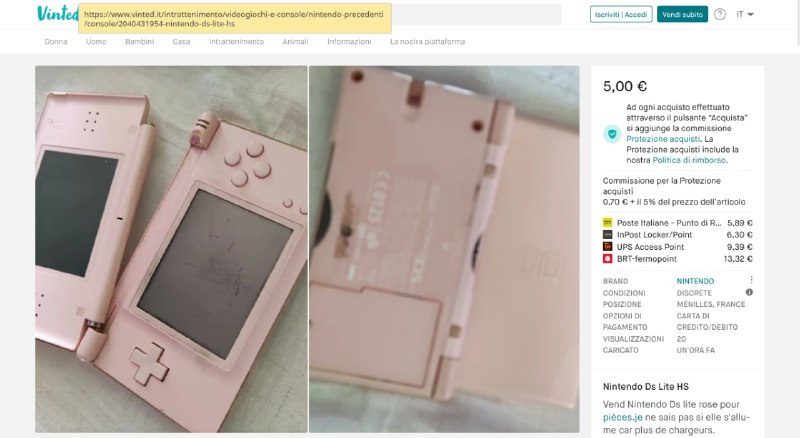
Task: Open the Donna category menu
Action: click(x=56, y=42)
